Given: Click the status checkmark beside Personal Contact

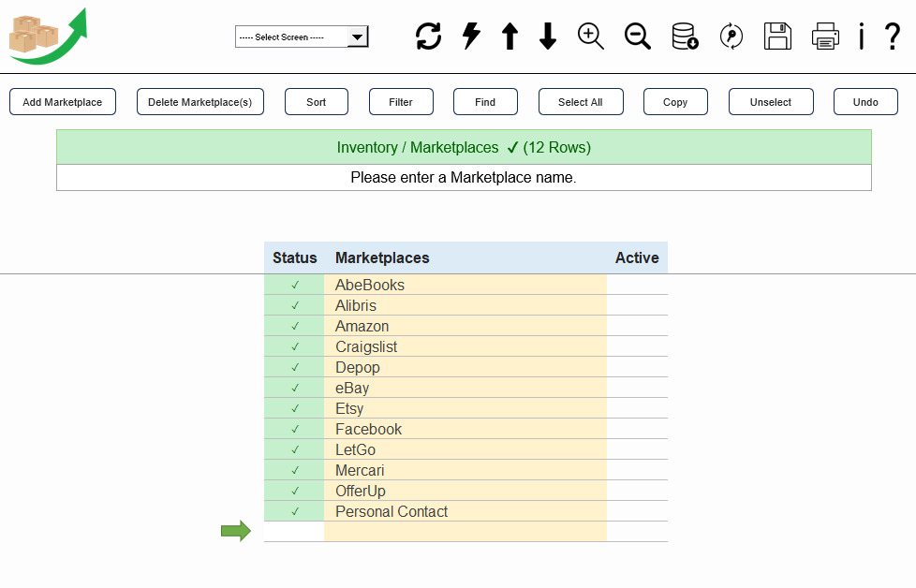Looking at the screenshot, I should pyautogui.click(x=295, y=511).
